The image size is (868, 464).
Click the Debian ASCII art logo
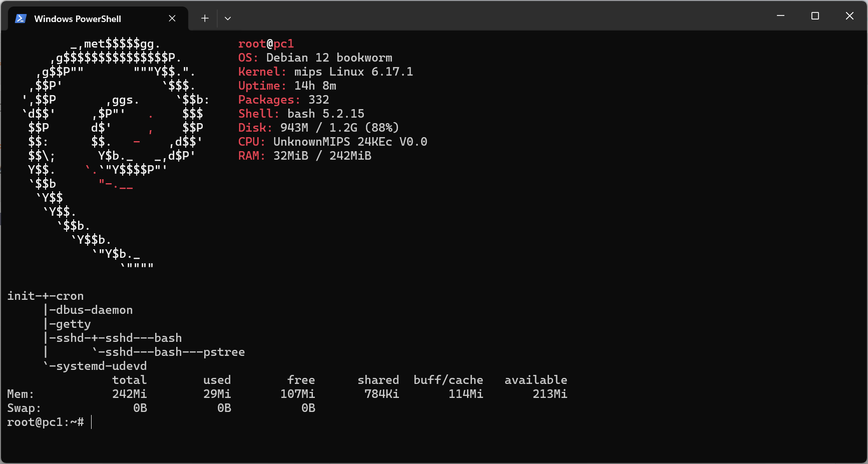(116, 155)
